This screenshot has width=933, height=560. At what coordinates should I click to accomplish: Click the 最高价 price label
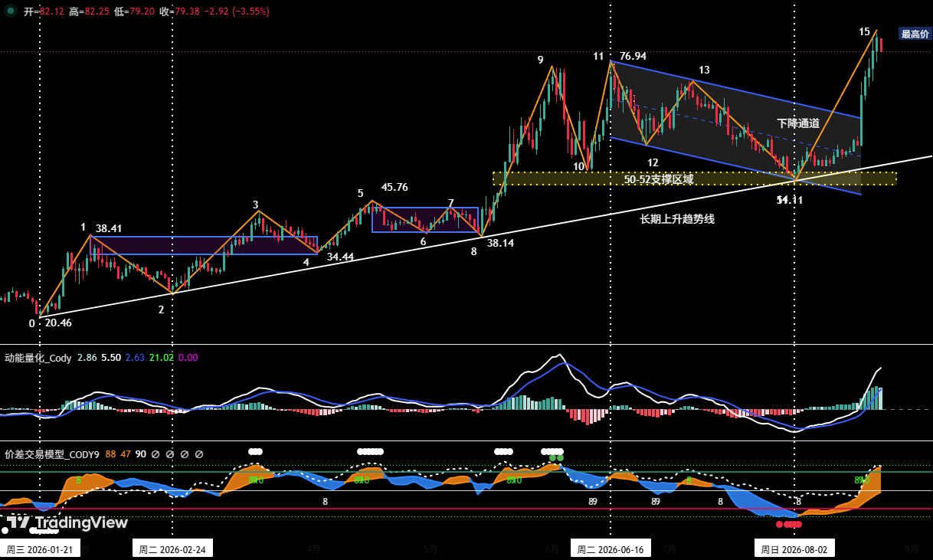click(915, 34)
